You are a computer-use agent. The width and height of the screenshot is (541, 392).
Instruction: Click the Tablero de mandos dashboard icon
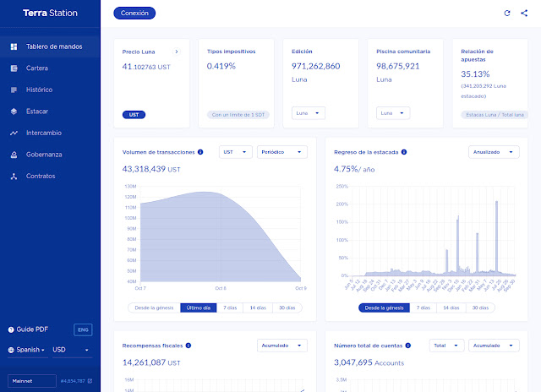(14, 46)
